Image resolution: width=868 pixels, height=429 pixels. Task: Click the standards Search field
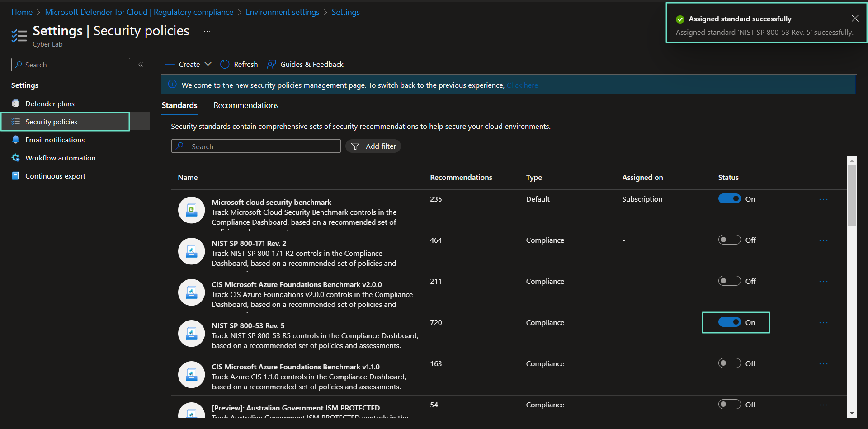click(256, 146)
